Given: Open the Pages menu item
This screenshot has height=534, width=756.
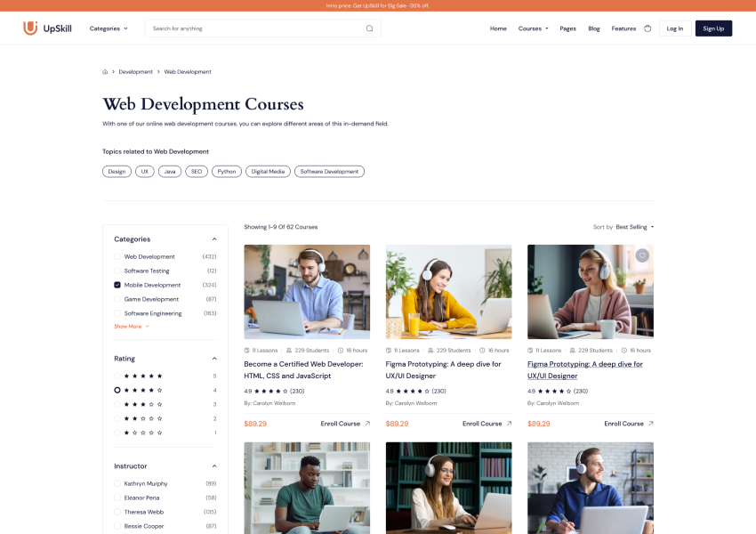Looking at the screenshot, I should click(x=567, y=28).
